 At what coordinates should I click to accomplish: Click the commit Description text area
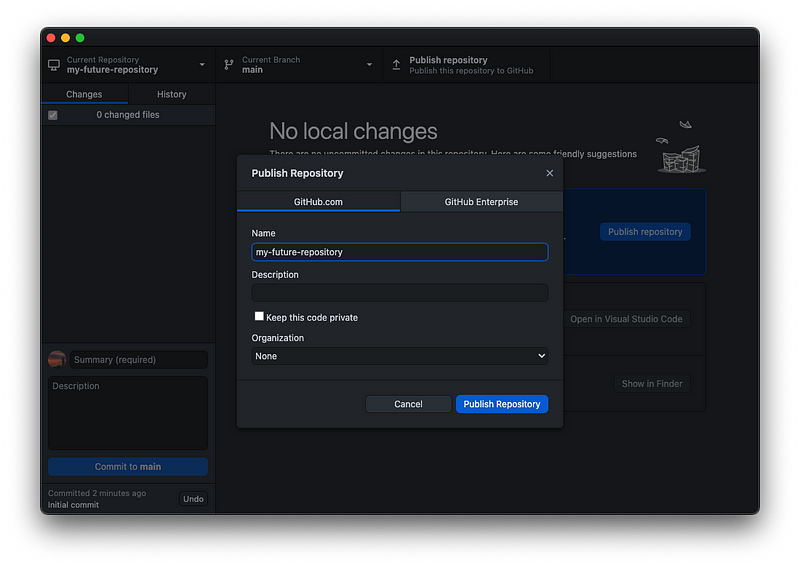tap(128, 413)
